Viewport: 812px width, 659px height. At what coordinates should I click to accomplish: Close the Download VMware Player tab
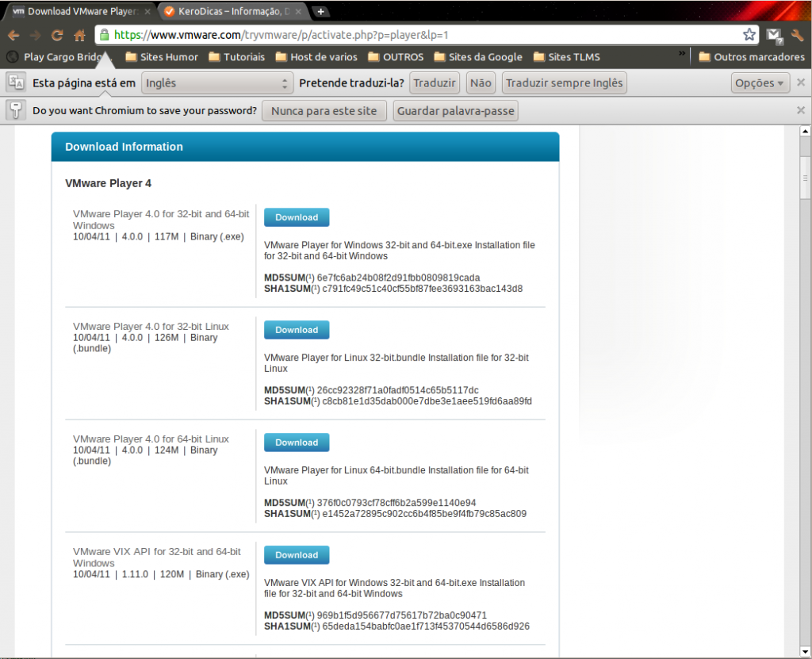point(147,11)
